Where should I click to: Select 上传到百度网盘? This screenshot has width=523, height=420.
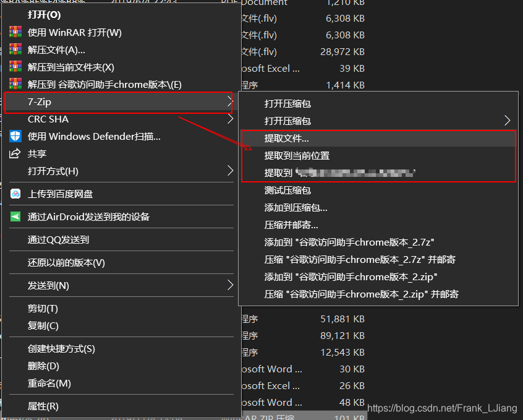coord(121,194)
